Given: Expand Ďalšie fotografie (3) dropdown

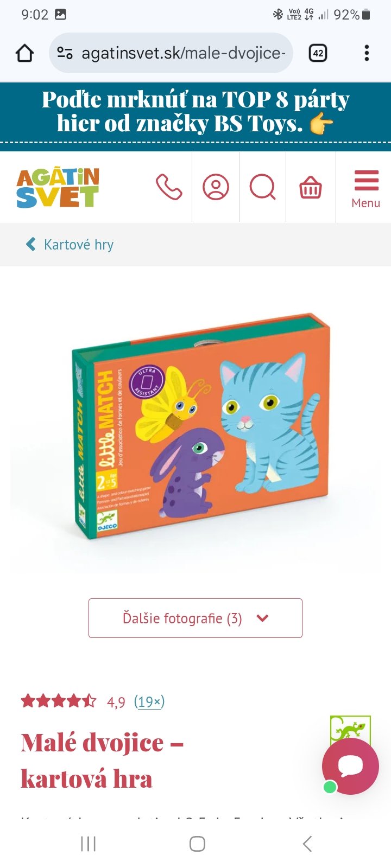Looking at the screenshot, I should point(195,618).
